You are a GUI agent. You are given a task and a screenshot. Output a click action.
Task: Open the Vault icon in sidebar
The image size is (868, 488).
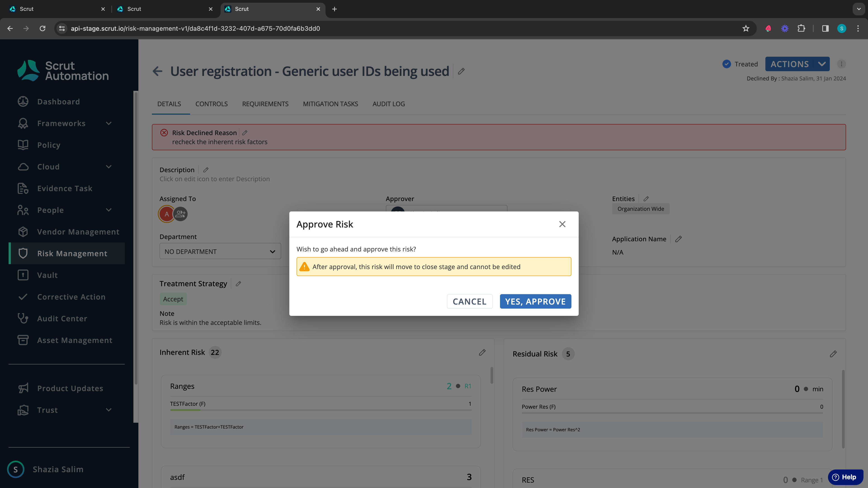pos(23,275)
